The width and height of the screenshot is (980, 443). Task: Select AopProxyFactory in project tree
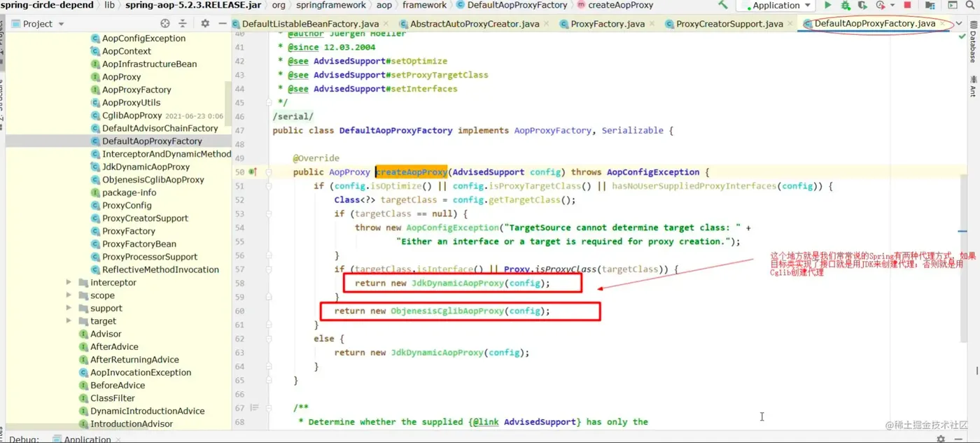pyautogui.click(x=136, y=90)
